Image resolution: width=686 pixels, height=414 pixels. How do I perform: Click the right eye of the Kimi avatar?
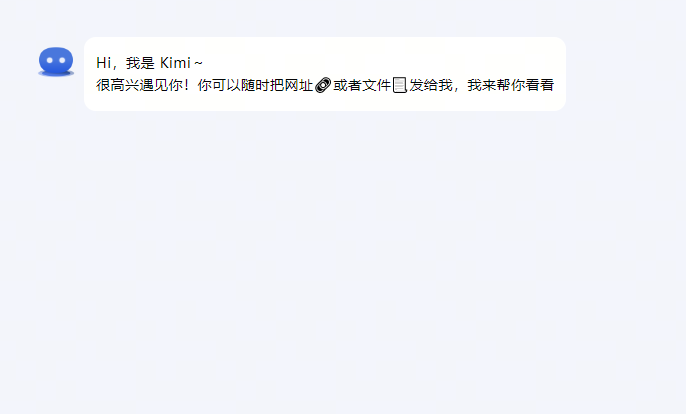coord(62,60)
